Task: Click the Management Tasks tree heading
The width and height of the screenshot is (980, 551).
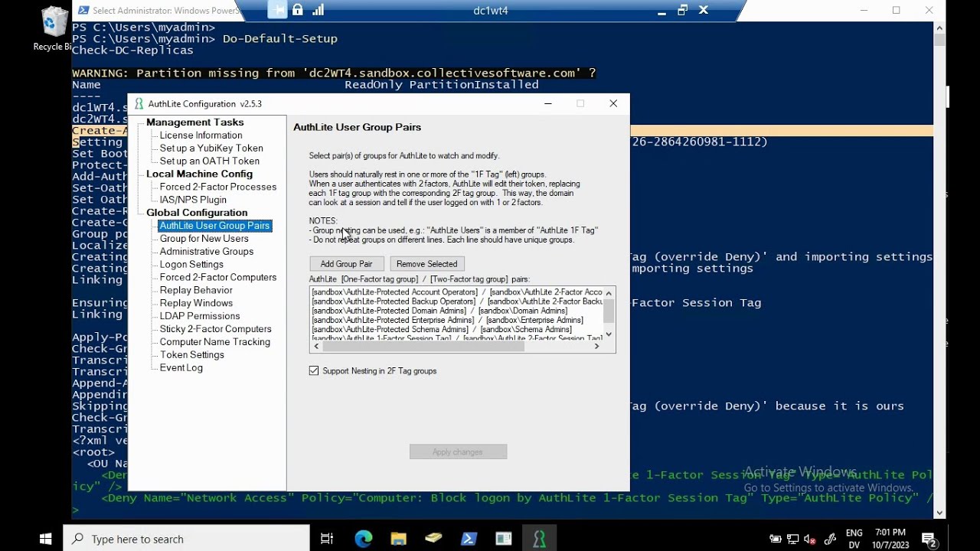Action: pos(194,122)
